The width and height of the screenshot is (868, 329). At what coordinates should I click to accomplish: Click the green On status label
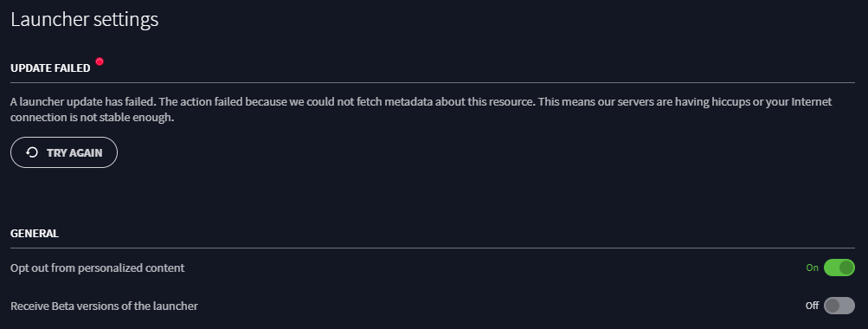click(x=812, y=268)
